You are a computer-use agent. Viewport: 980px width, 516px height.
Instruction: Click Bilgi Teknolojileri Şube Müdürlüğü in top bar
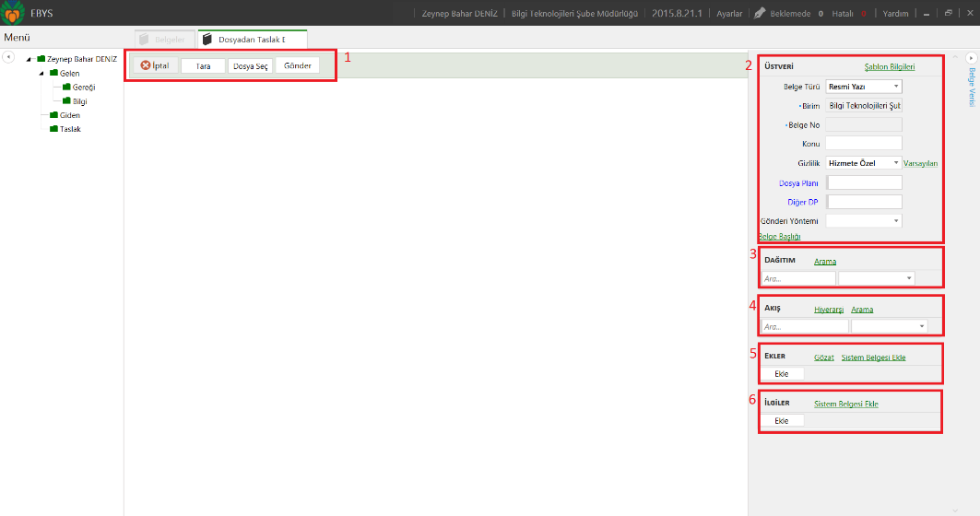[574, 13]
